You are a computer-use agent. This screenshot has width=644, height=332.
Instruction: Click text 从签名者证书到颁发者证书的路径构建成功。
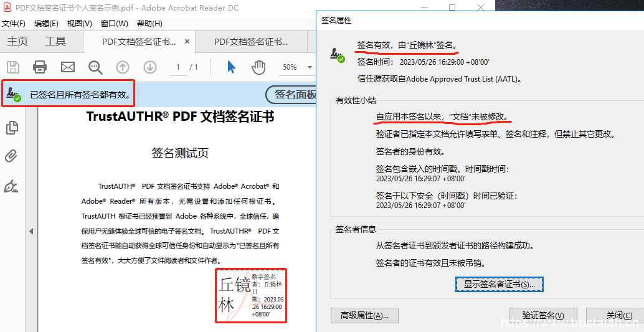pos(457,246)
